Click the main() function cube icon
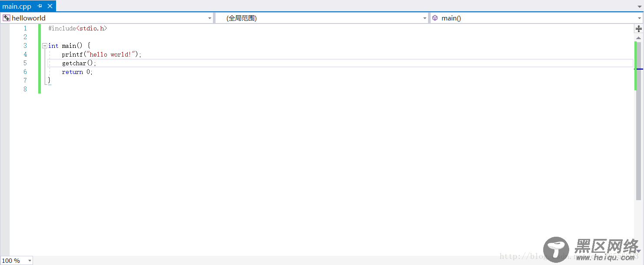The height and width of the screenshot is (265, 644). pos(435,18)
